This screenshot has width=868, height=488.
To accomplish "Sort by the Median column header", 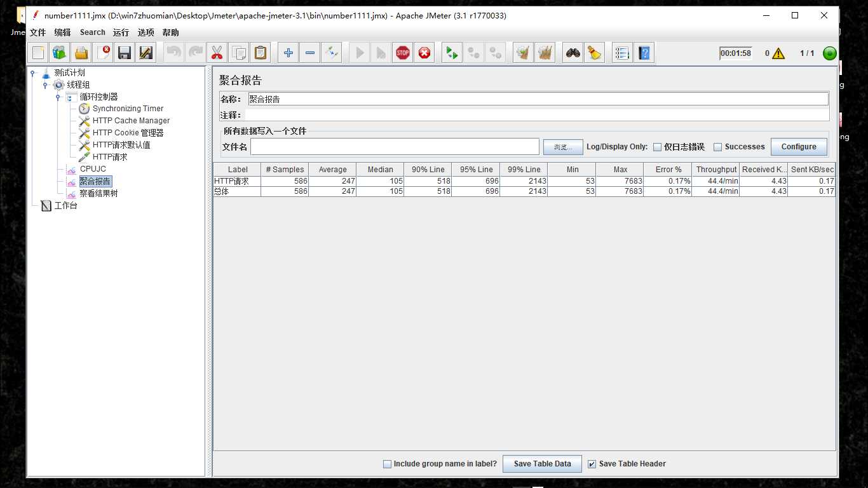I will (381, 170).
